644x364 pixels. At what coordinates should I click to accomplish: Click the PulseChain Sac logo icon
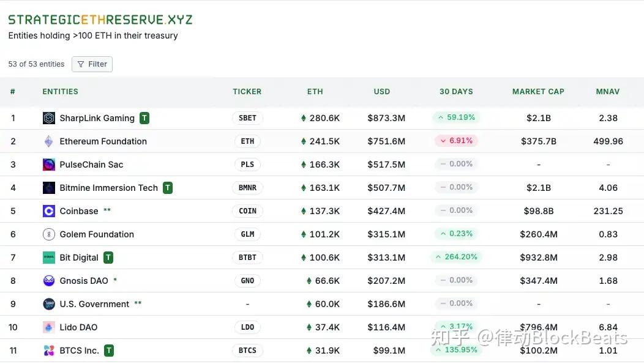point(49,165)
